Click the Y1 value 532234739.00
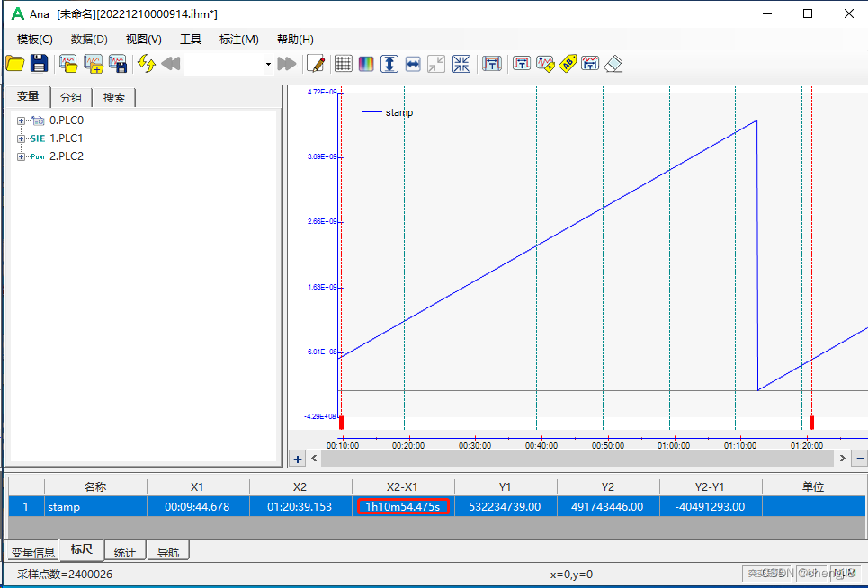 (x=505, y=507)
